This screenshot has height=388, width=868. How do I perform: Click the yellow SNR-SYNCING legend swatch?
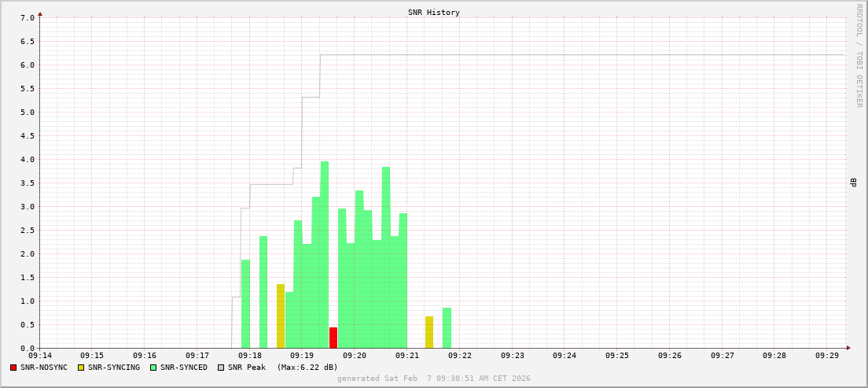click(80, 368)
